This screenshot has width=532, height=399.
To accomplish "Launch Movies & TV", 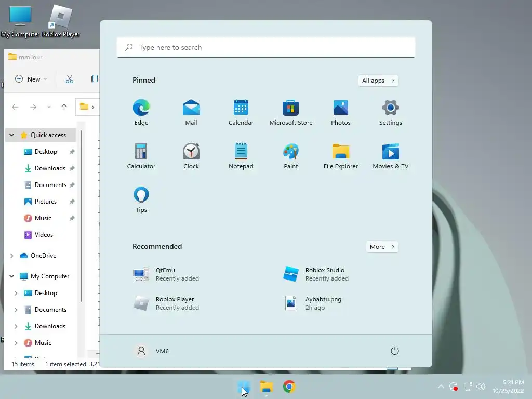I will (391, 156).
